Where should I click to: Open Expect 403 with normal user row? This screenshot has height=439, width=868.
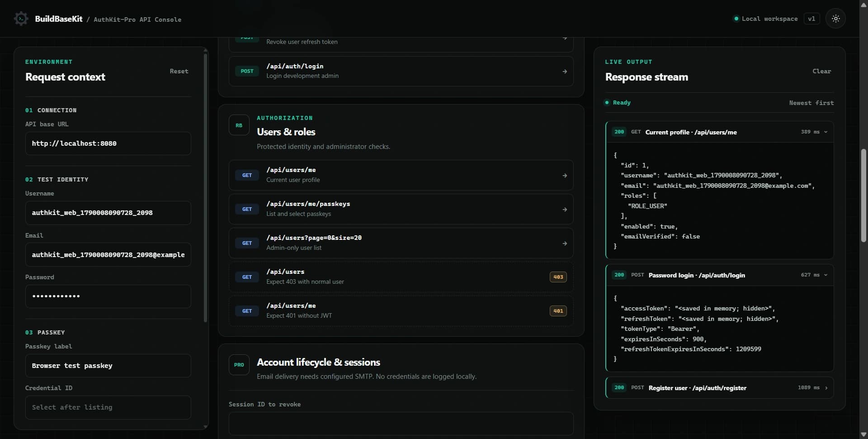point(401,277)
